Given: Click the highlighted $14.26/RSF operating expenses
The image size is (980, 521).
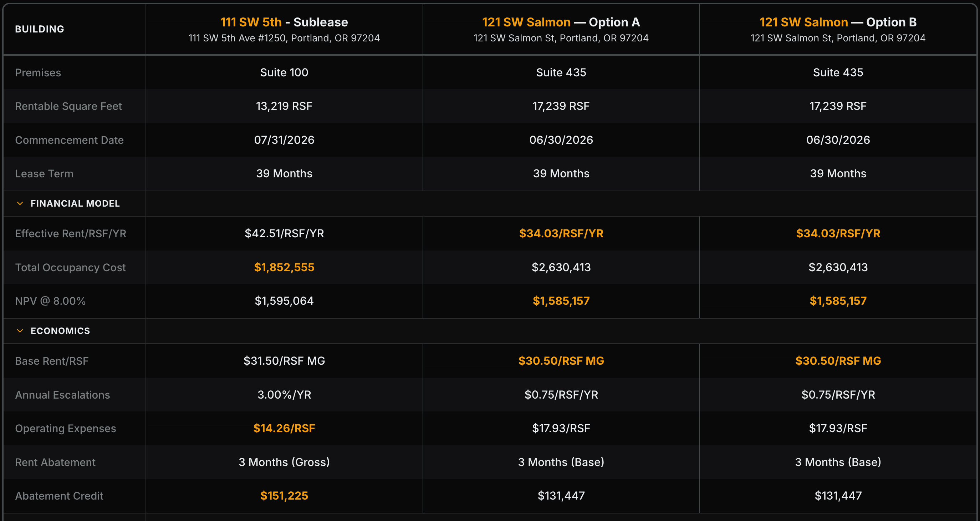Looking at the screenshot, I should pyautogui.click(x=284, y=428).
